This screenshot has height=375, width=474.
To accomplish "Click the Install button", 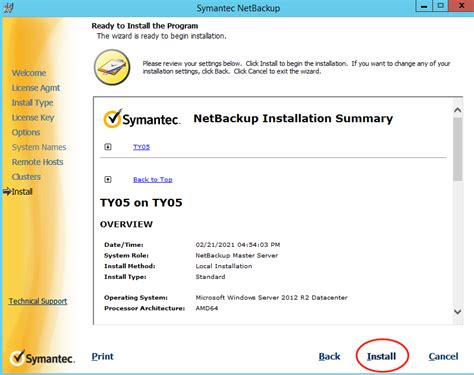I will 381,356.
